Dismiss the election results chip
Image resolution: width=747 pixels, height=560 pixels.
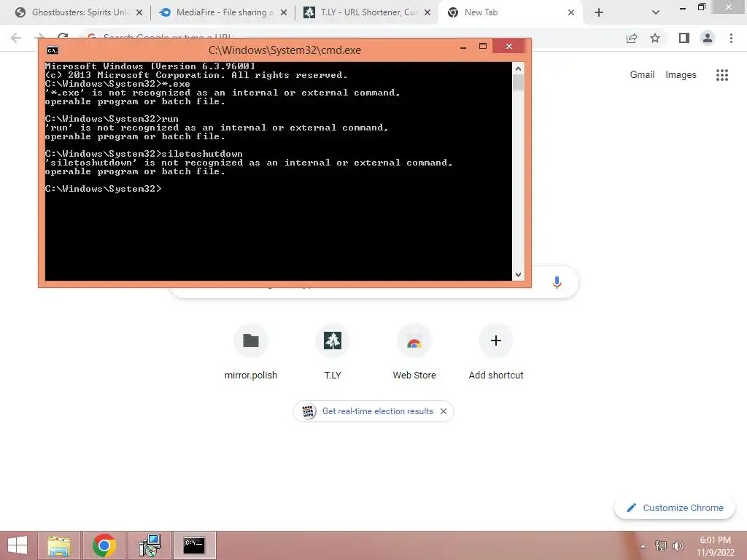pos(444,411)
